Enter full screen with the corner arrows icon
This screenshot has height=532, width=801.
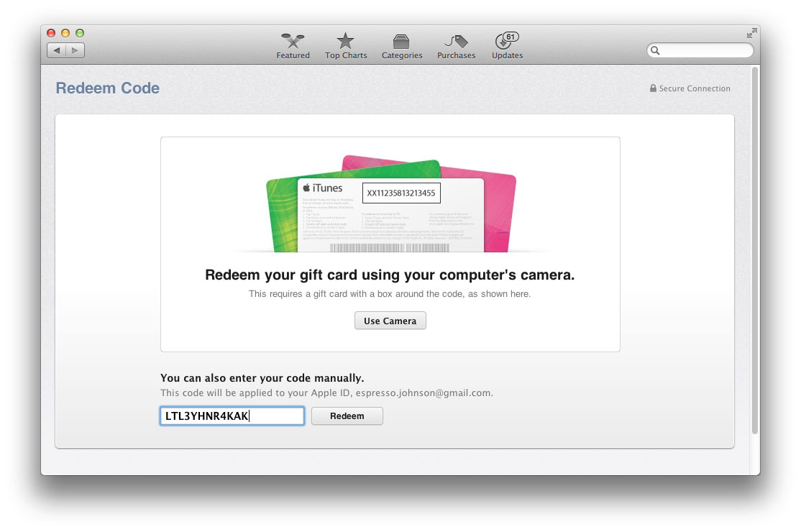point(751,33)
